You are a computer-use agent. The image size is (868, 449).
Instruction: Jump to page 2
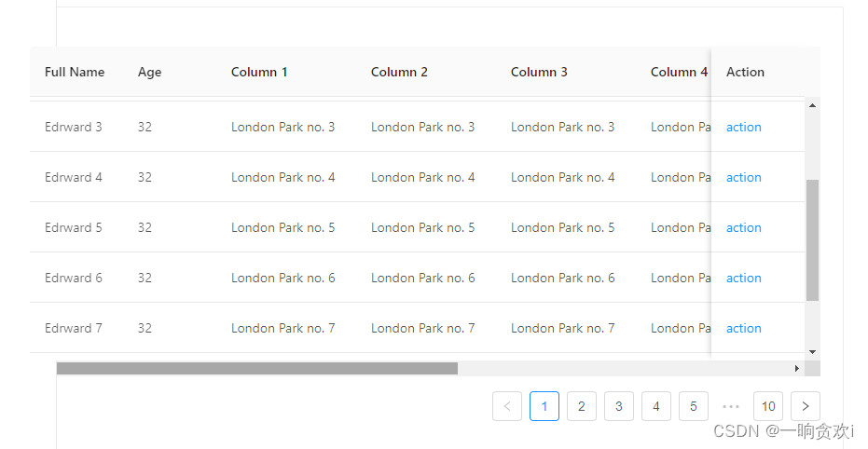coord(582,406)
